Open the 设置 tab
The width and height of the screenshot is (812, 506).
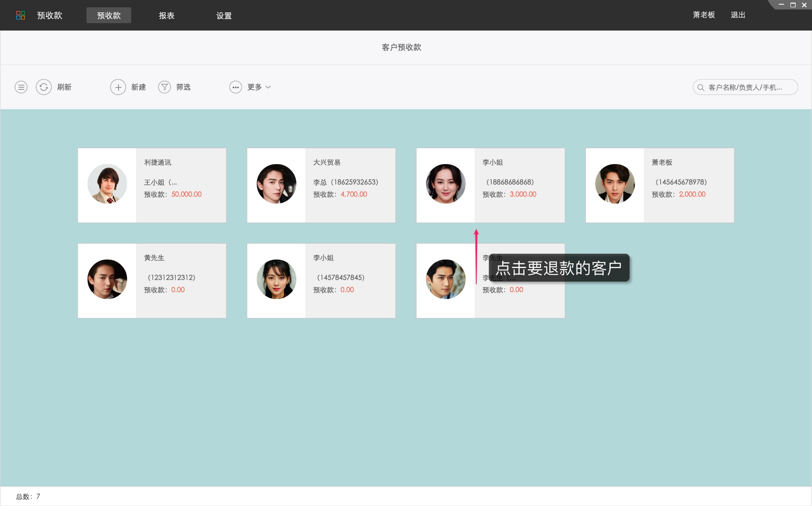[224, 15]
